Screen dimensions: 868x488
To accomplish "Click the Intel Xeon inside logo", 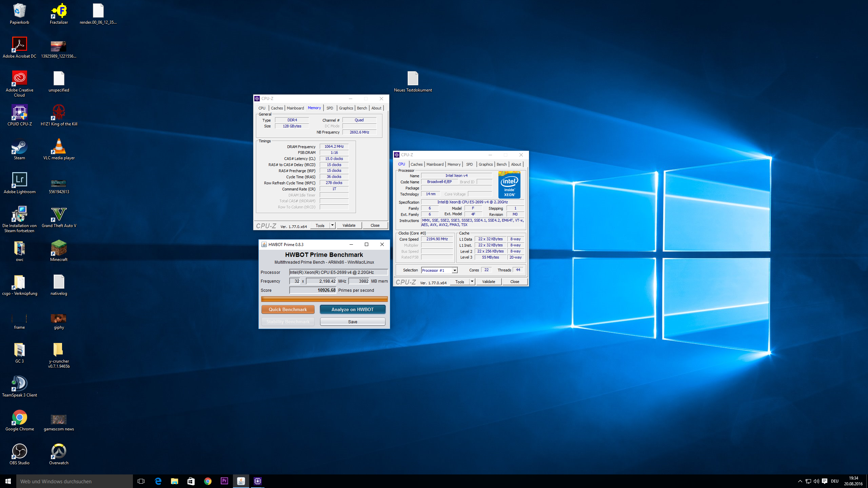I will point(509,185).
